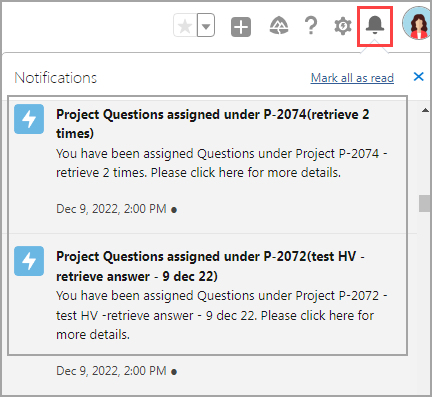
Task: Toggle unread dot on P-2072 notification
Action: (174, 372)
